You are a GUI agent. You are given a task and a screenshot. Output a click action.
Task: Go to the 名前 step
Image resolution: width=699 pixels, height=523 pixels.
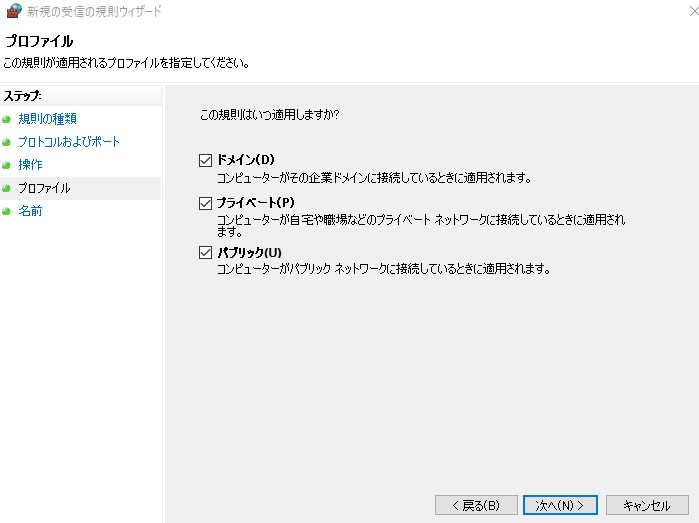click(30, 211)
